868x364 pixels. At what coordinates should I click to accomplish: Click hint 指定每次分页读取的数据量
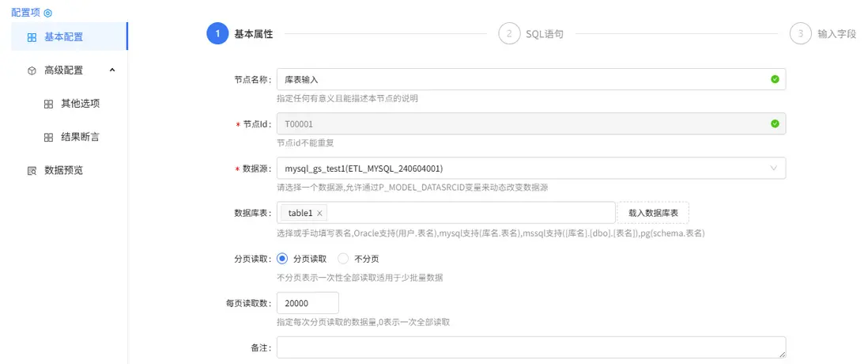pyautogui.click(x=363, y=322)
